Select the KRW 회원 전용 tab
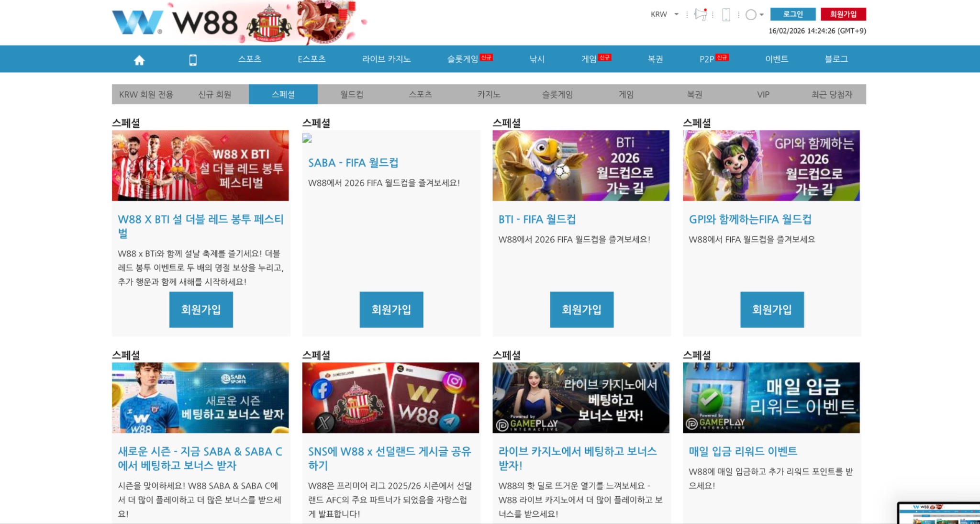The width and height of the screenshot is (980, 524). coord(146,94)
